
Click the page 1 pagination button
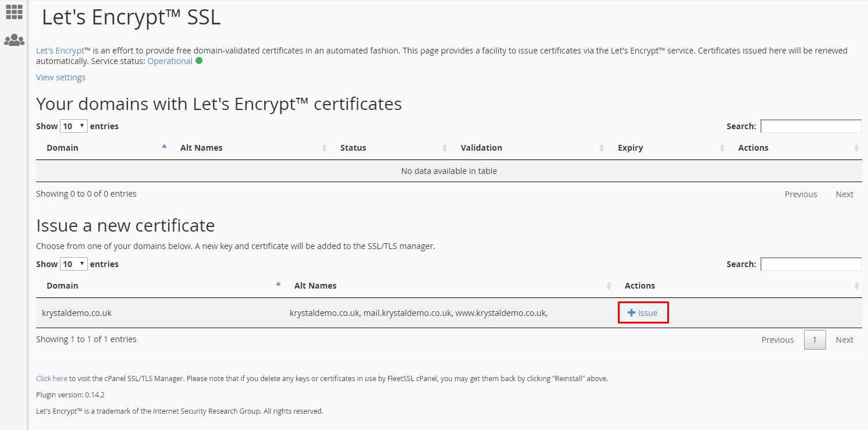tap(814, 339)
